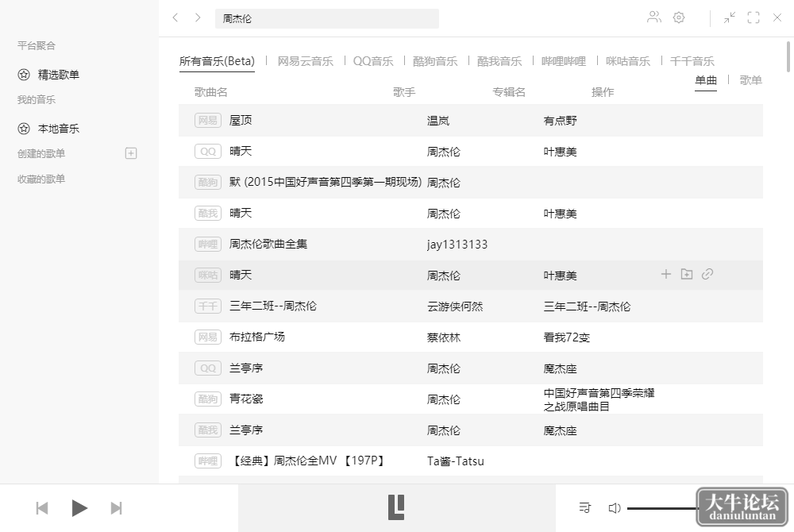The image size is (794, 532).
Task: Enter fullscreen mode with the bracket icon
Action: pyautogui.click(x=754, y=17)
